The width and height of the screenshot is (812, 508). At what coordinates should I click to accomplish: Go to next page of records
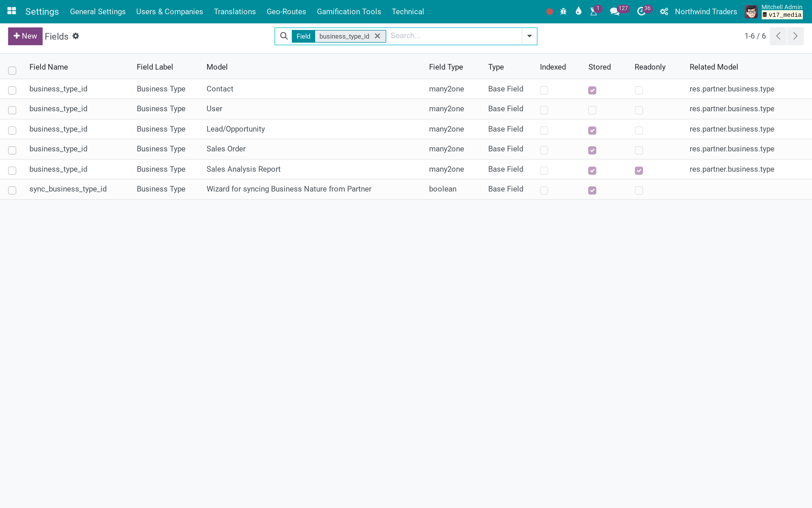[795, 36]
